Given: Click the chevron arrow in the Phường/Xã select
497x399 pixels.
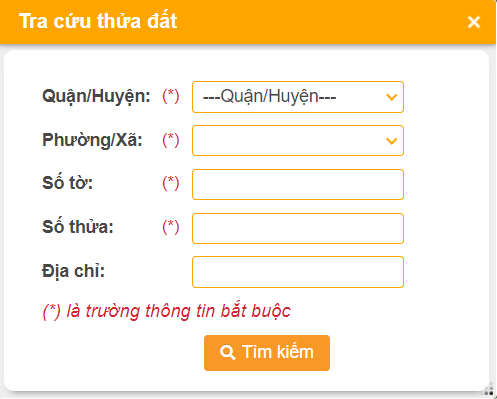Looking at the screenshot, I should (x=392, y=141).
